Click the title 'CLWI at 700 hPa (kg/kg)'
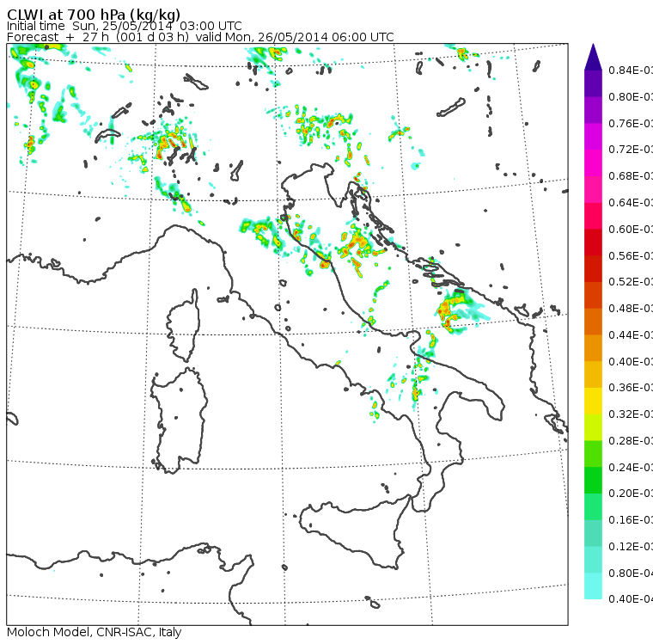The height and width of the screenshot is (644, 653). click(x=94, y=15)
